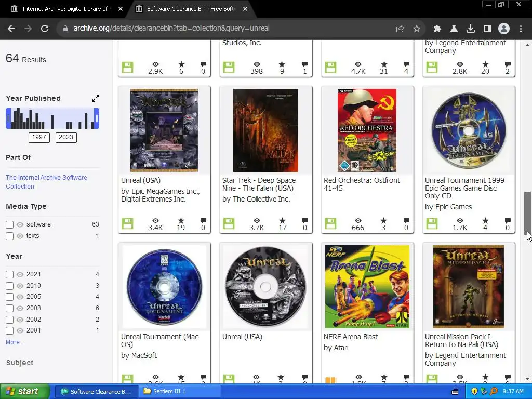Open the browser downloads icon

[471, 29]
